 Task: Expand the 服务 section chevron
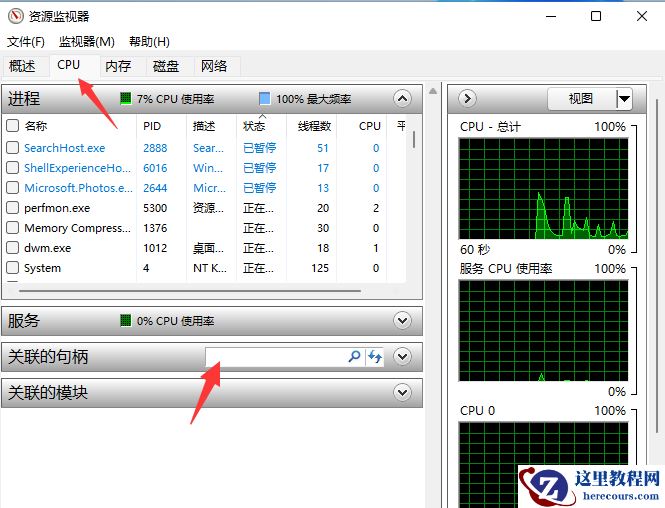[402, 321]
